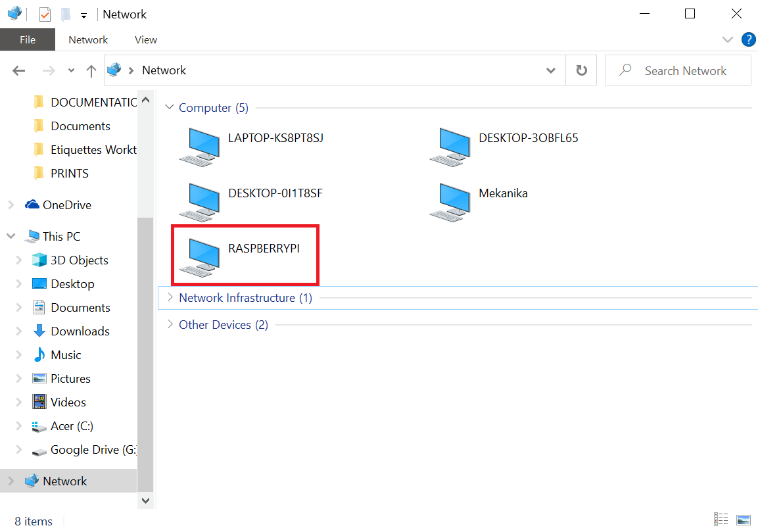
Task: Click the Network icon in title bar
Action: [14, 13]
